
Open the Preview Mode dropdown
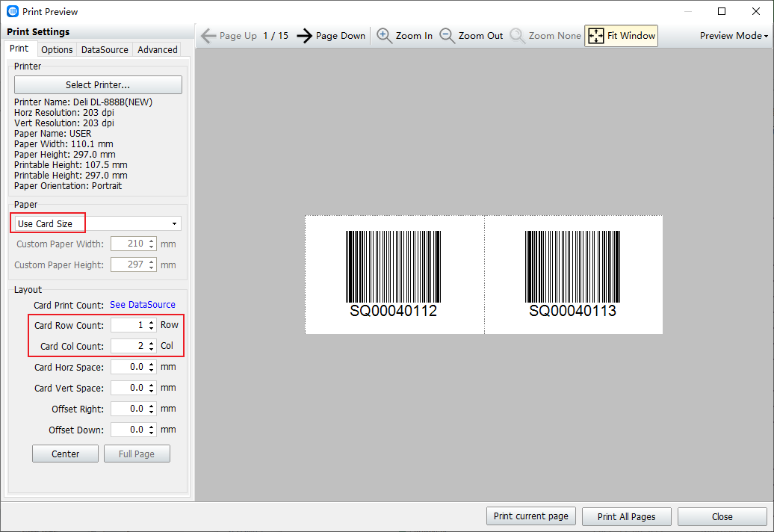(734, 36)
